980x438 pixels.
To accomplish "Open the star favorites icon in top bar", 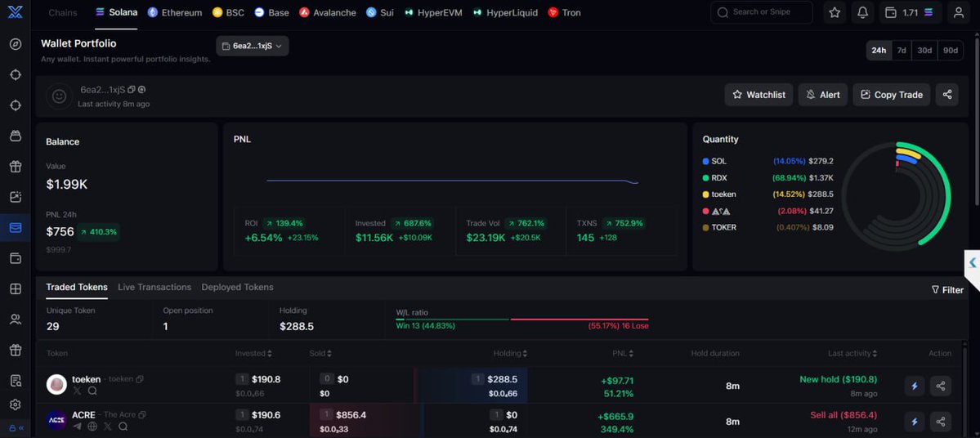I will coord(835,12).
